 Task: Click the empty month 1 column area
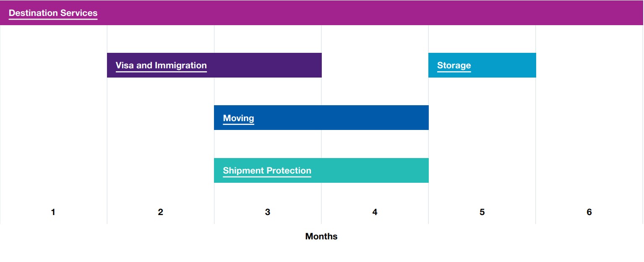pyautogui.click(x=53, y=117)
